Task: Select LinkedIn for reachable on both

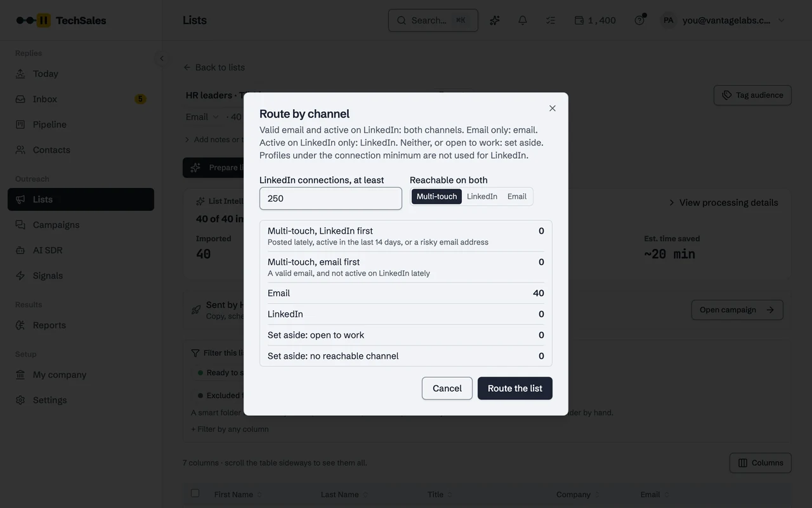Action: click(482, 196)
